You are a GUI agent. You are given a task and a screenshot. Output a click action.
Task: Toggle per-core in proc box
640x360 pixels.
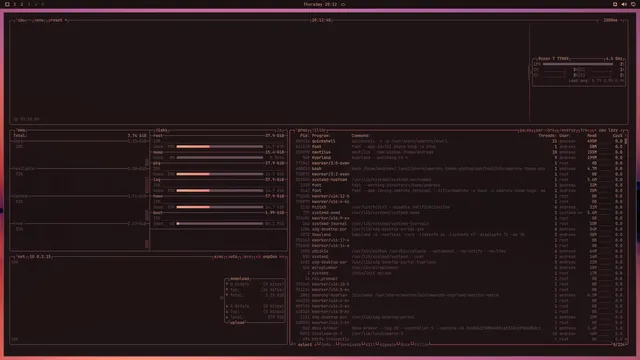pos(546,130)
